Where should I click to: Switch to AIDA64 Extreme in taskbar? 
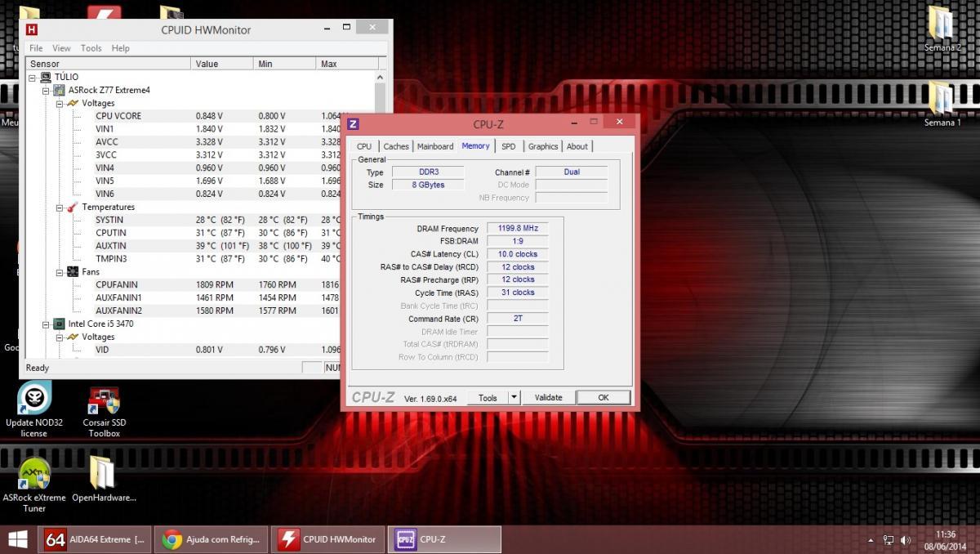[x=95, y=539]
